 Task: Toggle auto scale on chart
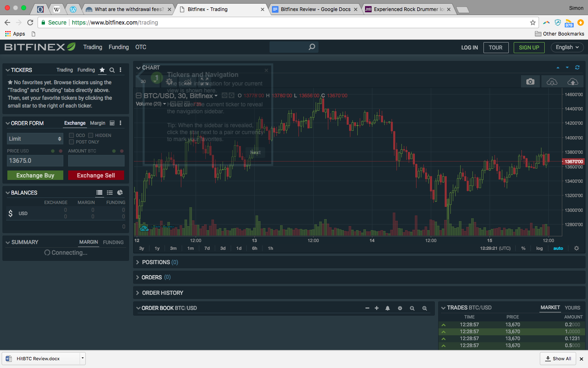(558, 248)
